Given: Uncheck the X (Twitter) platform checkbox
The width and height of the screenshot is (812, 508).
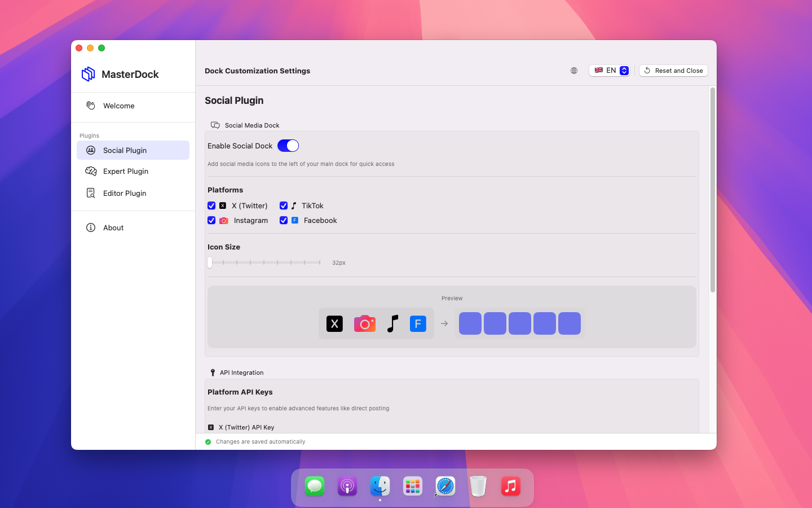Looking at the screenshot, I should tap(211, 205).
